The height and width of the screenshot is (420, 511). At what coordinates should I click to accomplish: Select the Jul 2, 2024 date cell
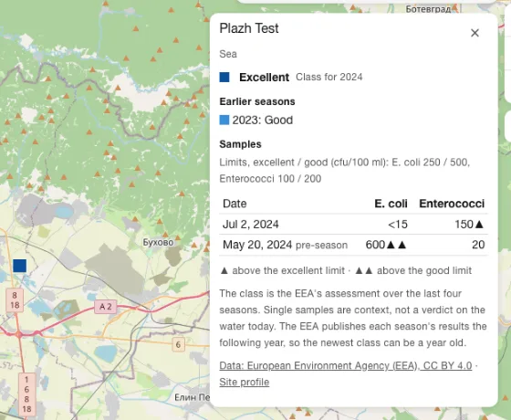pyautogui.click(x=251, y=225)
